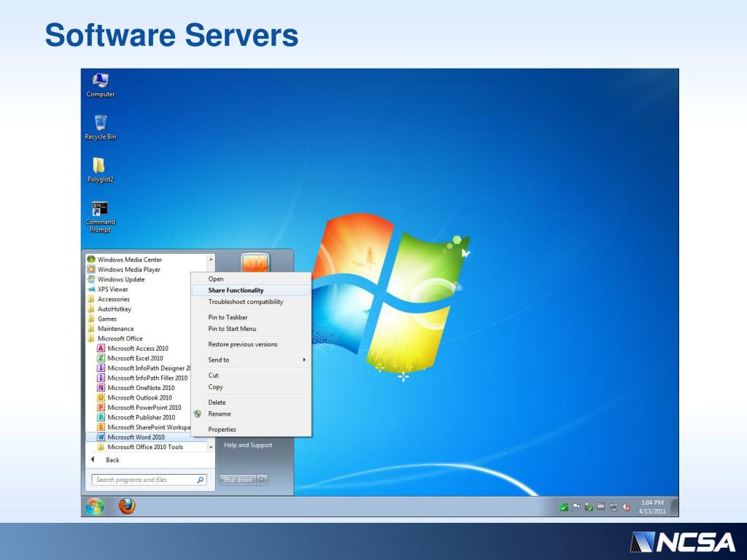This screenshot has height=560, width=747.
Task: Click the Microsoft Access 2010 icon
Action: 101,348
